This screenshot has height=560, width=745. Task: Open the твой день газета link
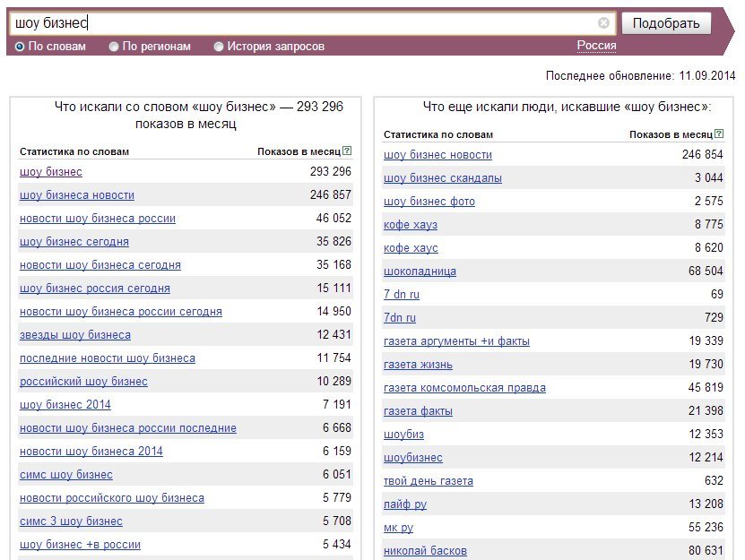[429, 480]
